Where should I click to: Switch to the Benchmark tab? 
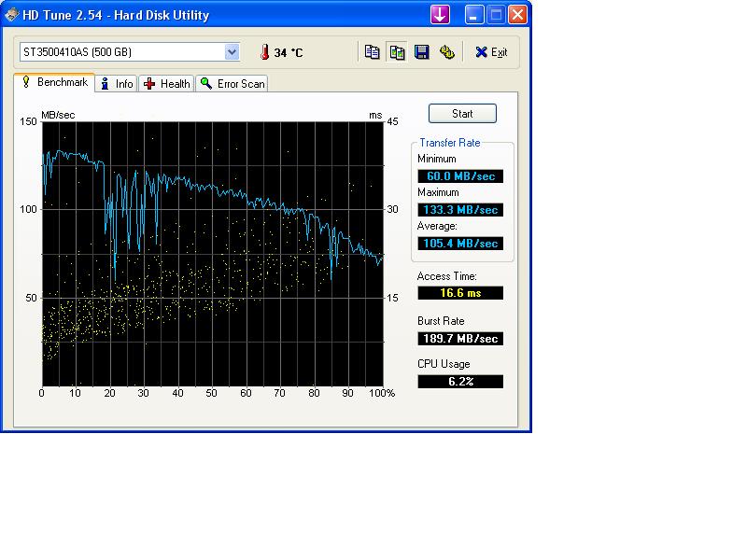[x=54, y=83]
